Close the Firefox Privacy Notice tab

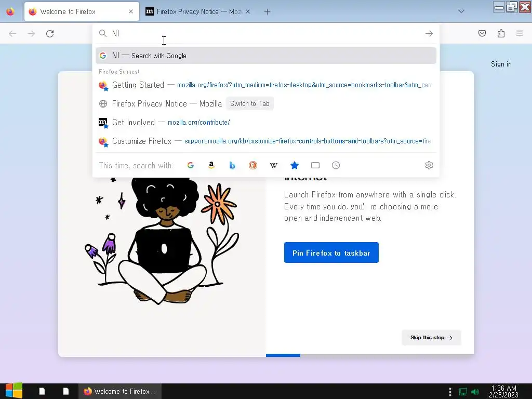point(248,11)
